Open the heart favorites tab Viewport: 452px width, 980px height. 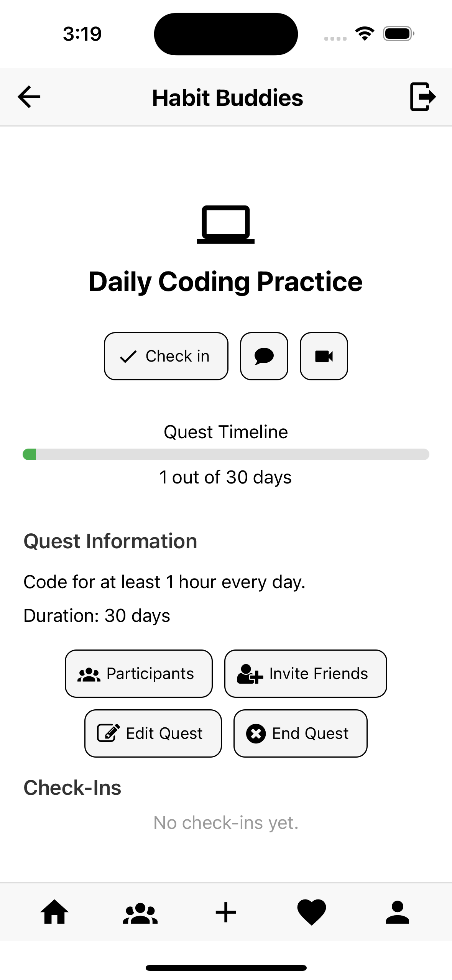tap(311, 912)
